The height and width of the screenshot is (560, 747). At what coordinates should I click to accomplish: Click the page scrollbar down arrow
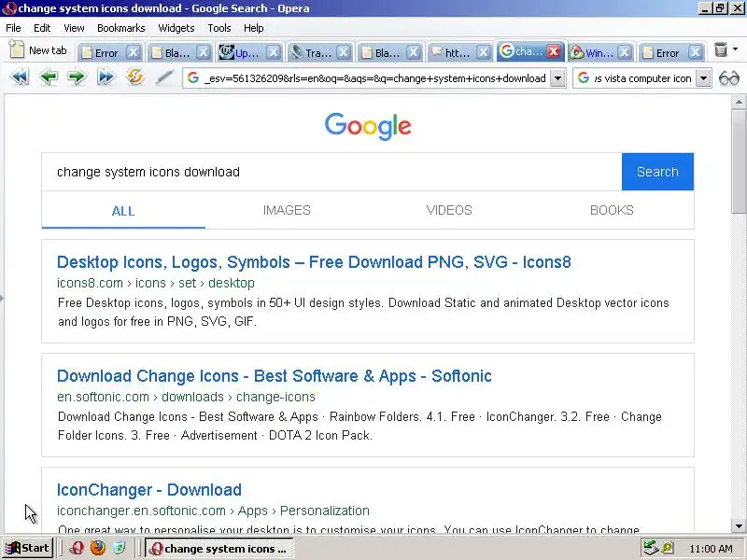click(x=739, y=526)
